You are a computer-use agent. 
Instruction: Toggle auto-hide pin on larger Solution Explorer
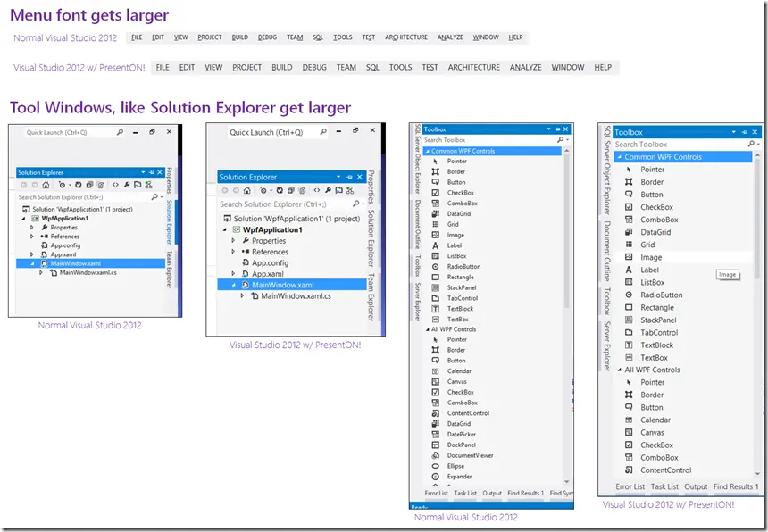(349, 177)
